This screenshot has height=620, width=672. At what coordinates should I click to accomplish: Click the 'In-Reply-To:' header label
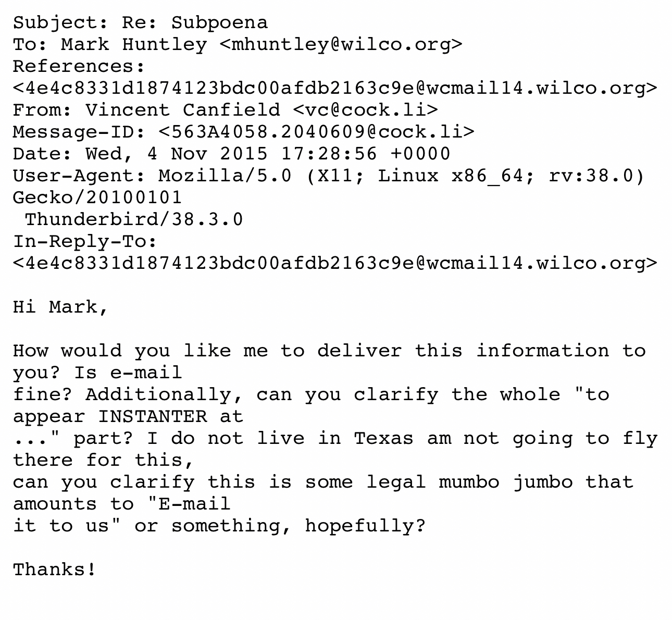pos(84,241)
